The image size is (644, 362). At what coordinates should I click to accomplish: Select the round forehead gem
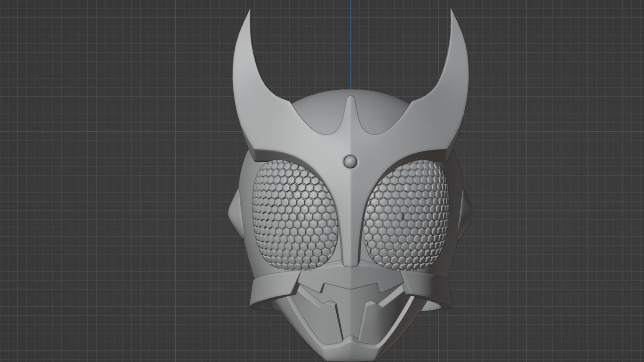click(350, 161)
